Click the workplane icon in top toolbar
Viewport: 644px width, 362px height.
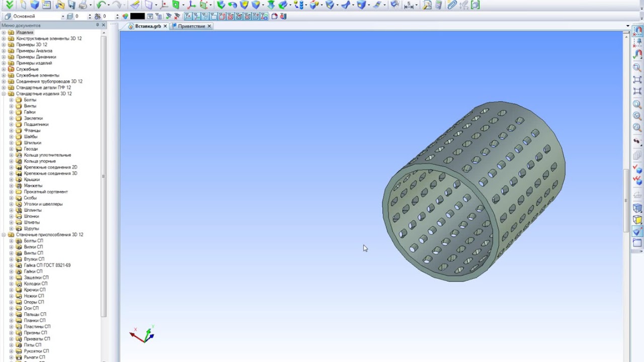pos(148,5)
